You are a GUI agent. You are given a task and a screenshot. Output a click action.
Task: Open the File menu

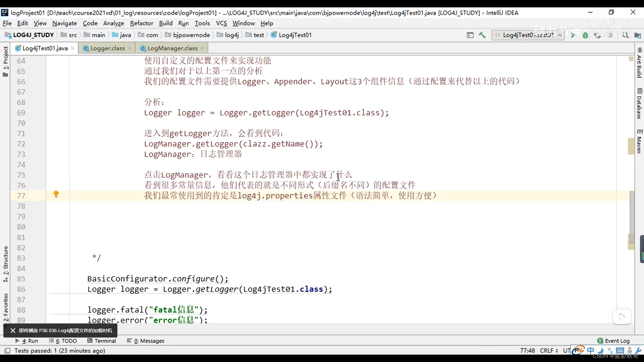point(7,23)
